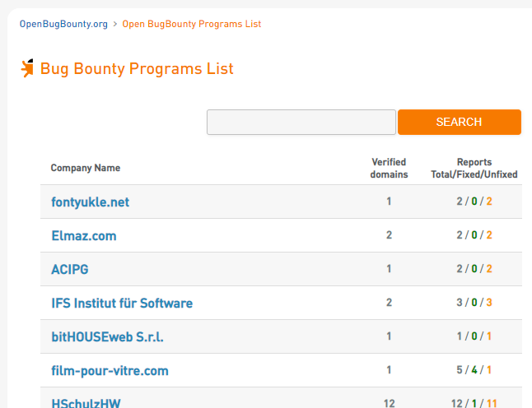Click the 5/4/1 reports for film-pour-vitre.com
The height and width of the screenshot is (408, 532).
(x=474, y=369)
